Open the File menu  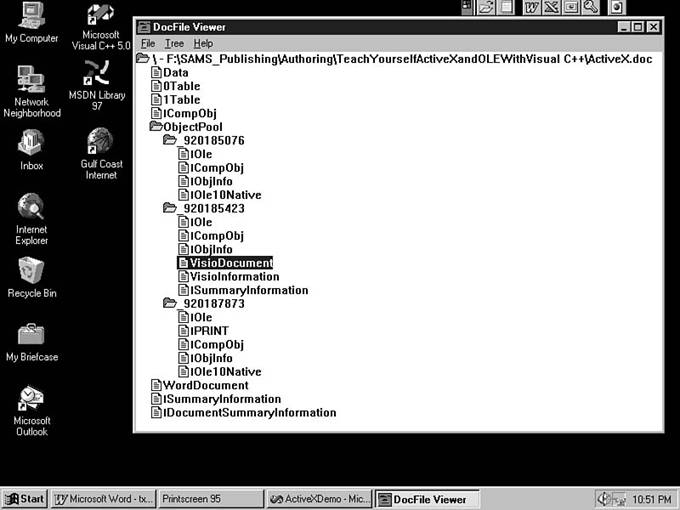[147, 44]
